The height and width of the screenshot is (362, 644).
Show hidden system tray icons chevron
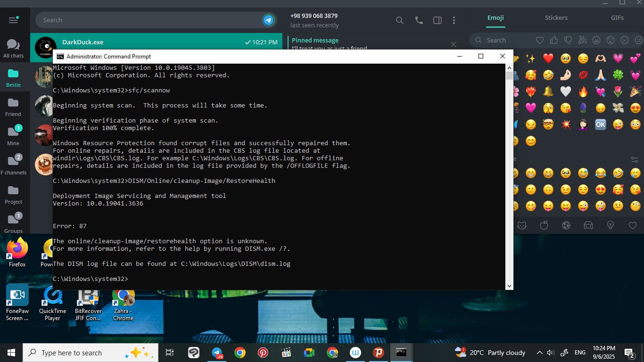[539, 353]
